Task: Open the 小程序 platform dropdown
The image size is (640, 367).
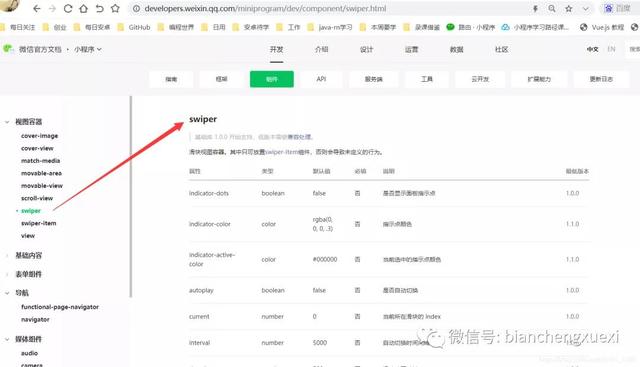Action: 88,49
